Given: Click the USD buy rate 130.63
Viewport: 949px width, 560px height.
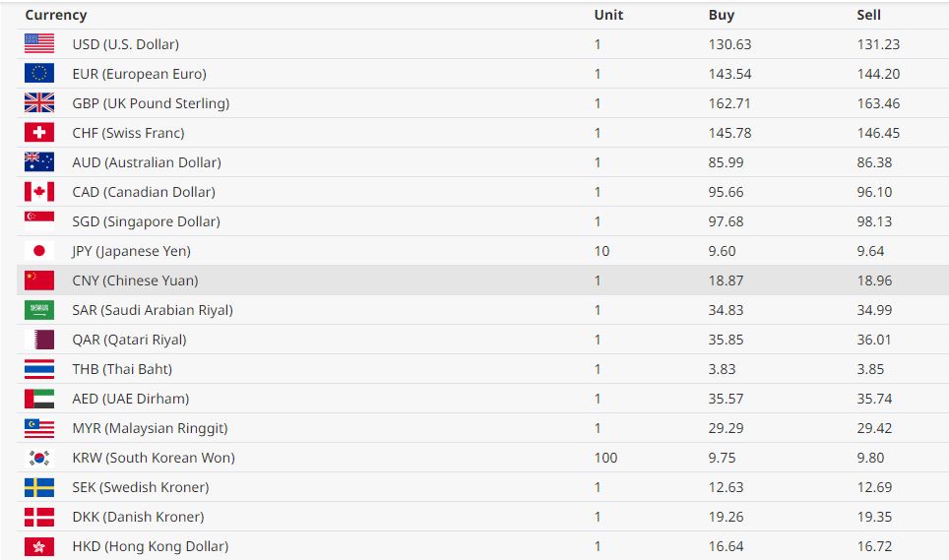Looking at the screenshot, I should pyautogui.click(x=729, y=44).
